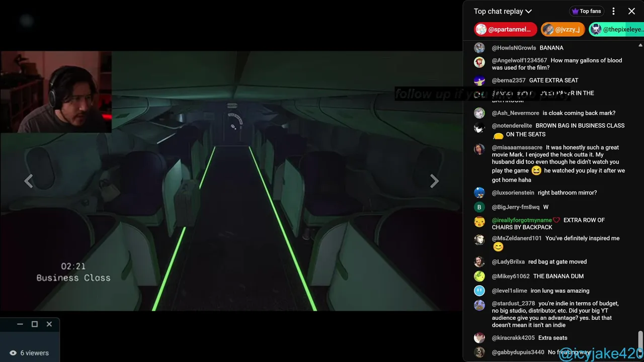Click username @berna2357
This screenshot has height=362, width=644.
click(509, 80)
